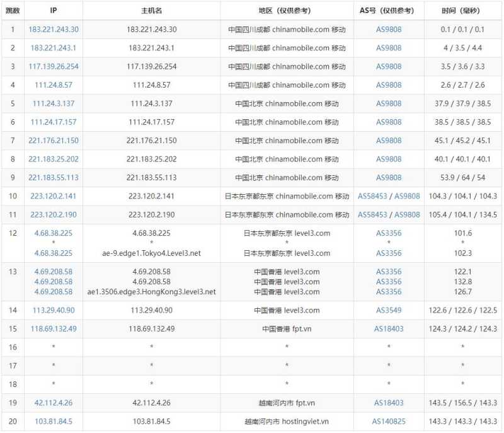Open IP link 111.24.8.57
This screenshot has height=433, width=504.
tap(54, 85)
